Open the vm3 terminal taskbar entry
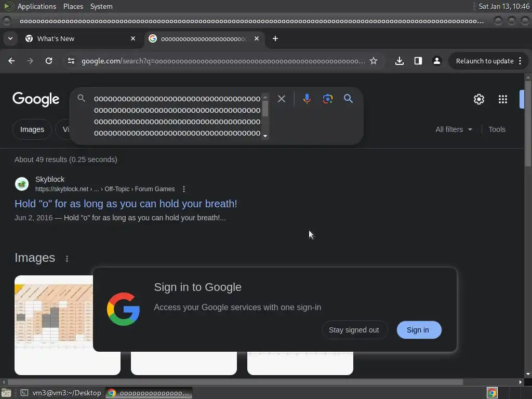The image size is (532, 399). 61,393
